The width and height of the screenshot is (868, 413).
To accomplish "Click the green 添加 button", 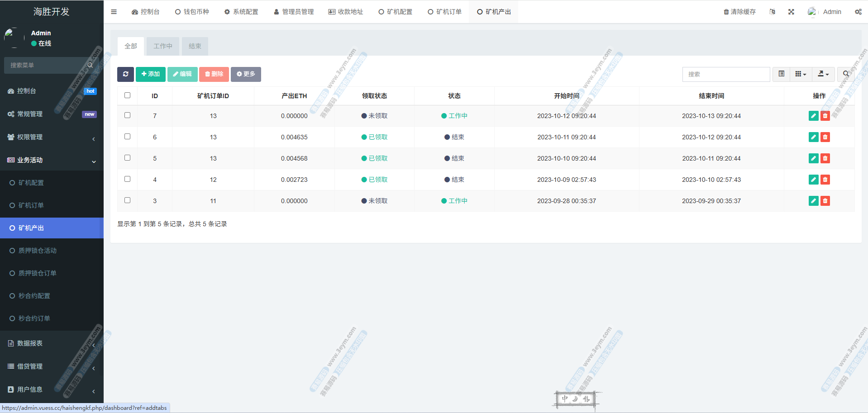I will 150,74.
